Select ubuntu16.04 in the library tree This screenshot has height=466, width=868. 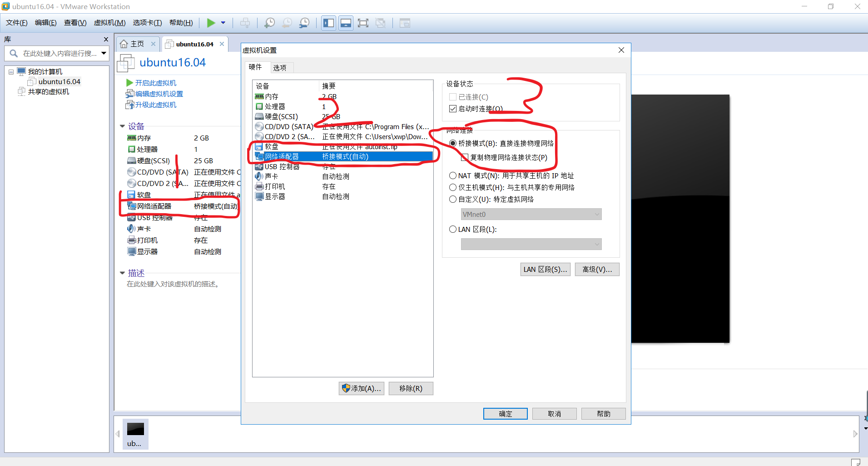click(x=59, y=82)
